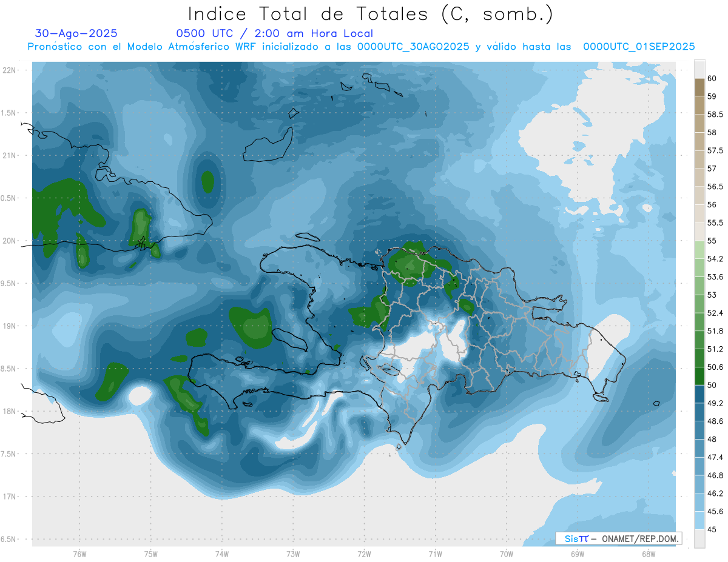The height and width of the screenshot is (562, 728).
Task: Click the legend value '57.5'
Action: pos(715,150)
